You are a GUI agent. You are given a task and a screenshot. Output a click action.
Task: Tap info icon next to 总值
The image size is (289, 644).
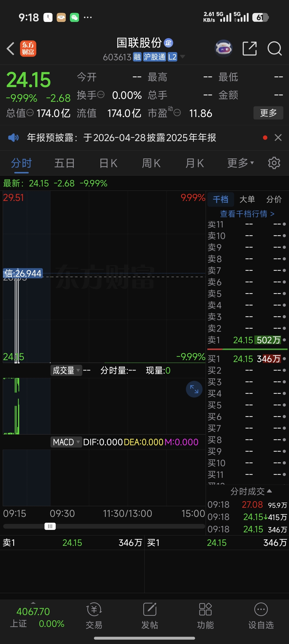(x=30, y=113)
